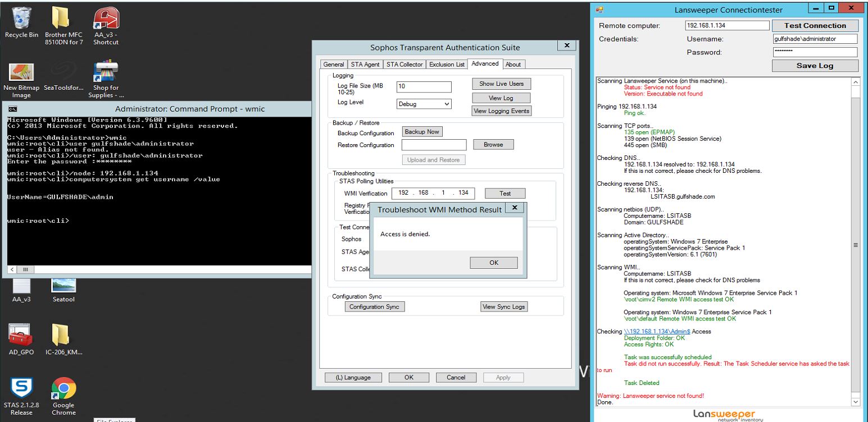868x422 pixels.
Task: Close the Sophos Transparent Authentication Suite window
Action: click(x=566, y=45)
